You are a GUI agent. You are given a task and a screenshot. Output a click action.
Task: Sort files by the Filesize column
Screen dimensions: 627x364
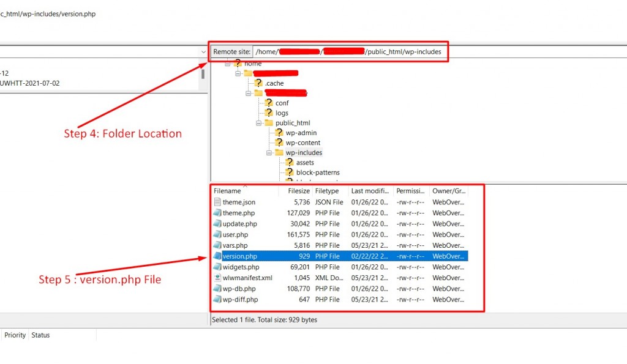(x=296, y=191)
